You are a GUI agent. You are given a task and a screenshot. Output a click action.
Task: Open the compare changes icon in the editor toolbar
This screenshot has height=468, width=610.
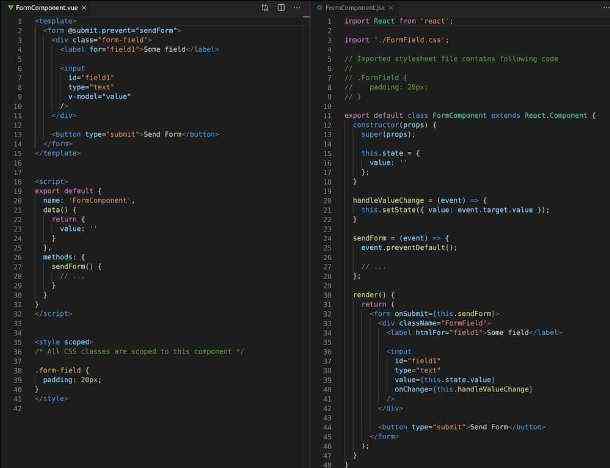click(265, 7)
